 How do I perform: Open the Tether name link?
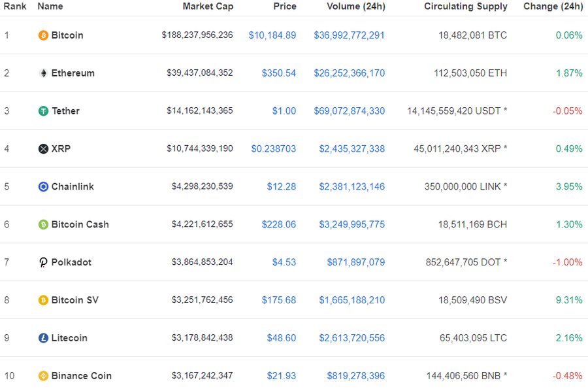(65, 111)
